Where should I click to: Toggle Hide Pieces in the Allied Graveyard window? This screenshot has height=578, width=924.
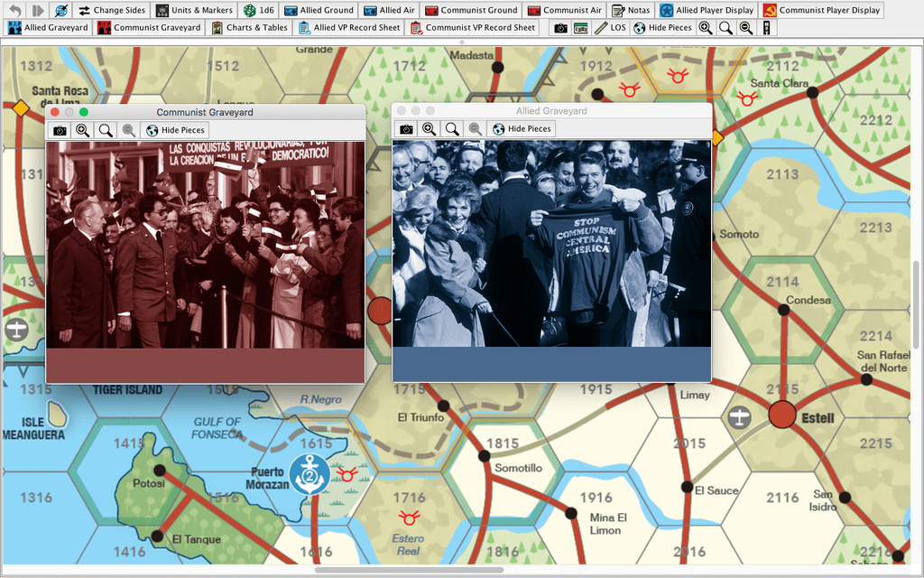522,129
